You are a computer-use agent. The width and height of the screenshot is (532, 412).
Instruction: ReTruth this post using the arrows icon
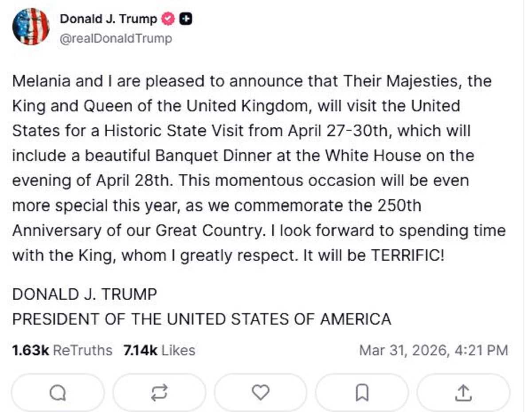159,392
